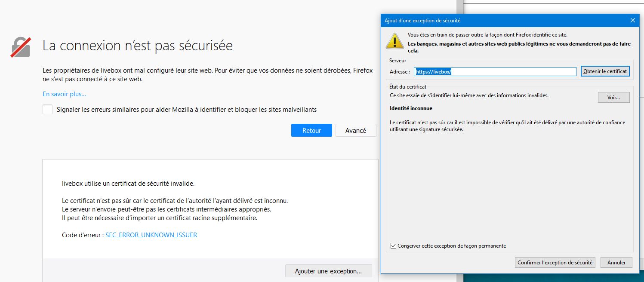Enable 'Signaler les erreurs similaires' checkbox
644x282 pixels.
[48, 110]
